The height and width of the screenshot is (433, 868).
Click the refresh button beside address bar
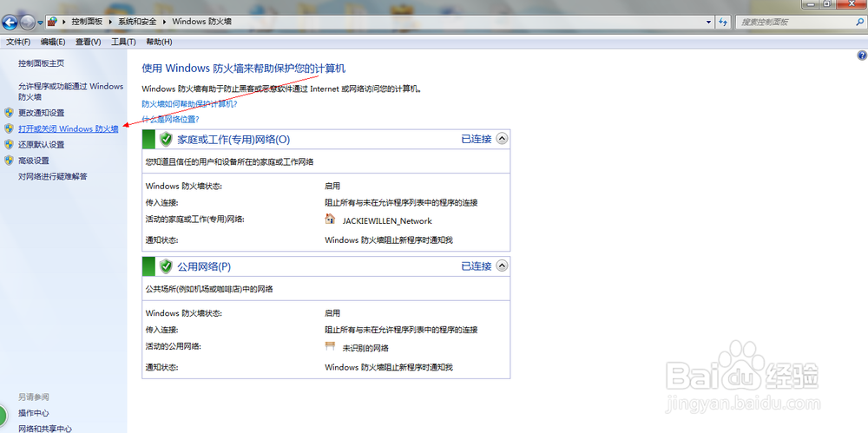(722, 23)
